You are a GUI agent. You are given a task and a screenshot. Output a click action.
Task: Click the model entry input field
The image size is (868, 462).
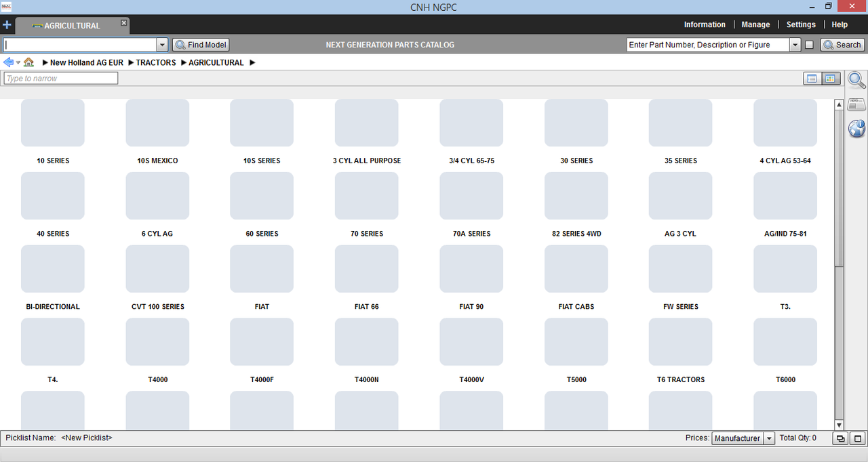click(80, 45)
